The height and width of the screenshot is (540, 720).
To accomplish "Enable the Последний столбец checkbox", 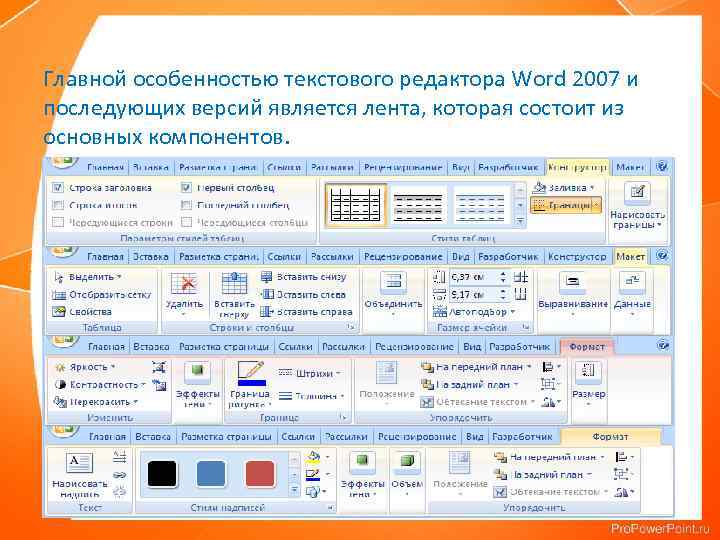I will tap(186, 205).
